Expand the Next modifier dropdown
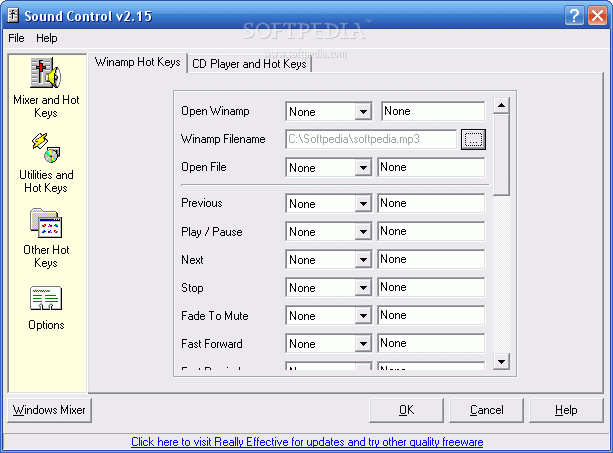Image resolution: width=613 pixels, height=453 pixels. 363,260
